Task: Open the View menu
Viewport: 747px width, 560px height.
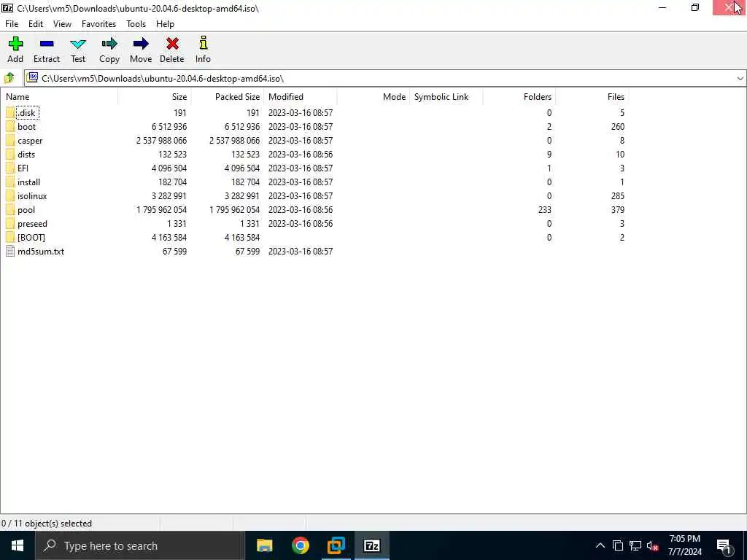Action: pyautogui.click(x=62, y=24)
